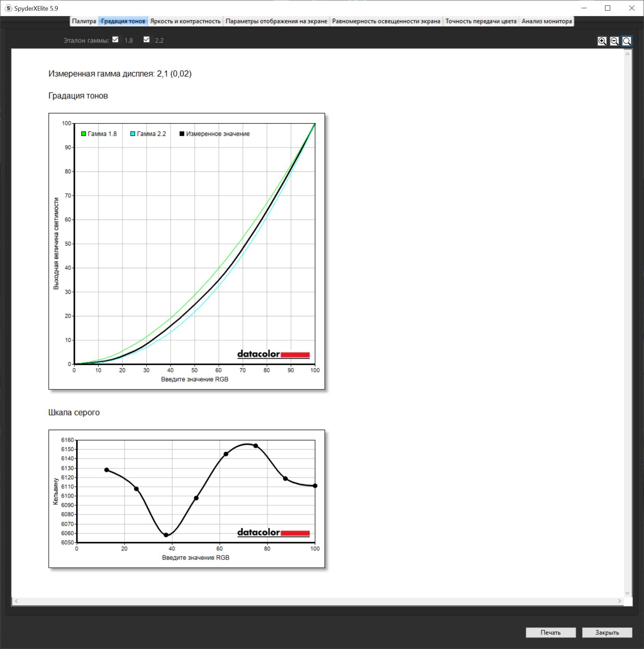Switch to the Палитра tab
644x649 pixels.
click(x=84, y=21)
